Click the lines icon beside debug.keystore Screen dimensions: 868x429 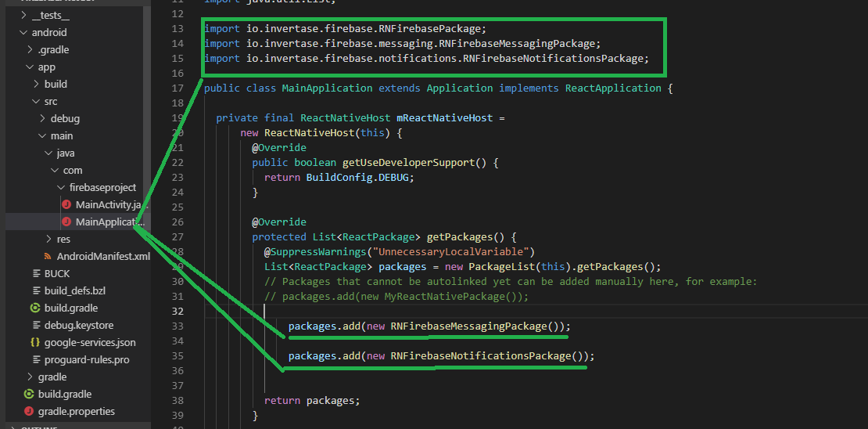click(37, 325)
